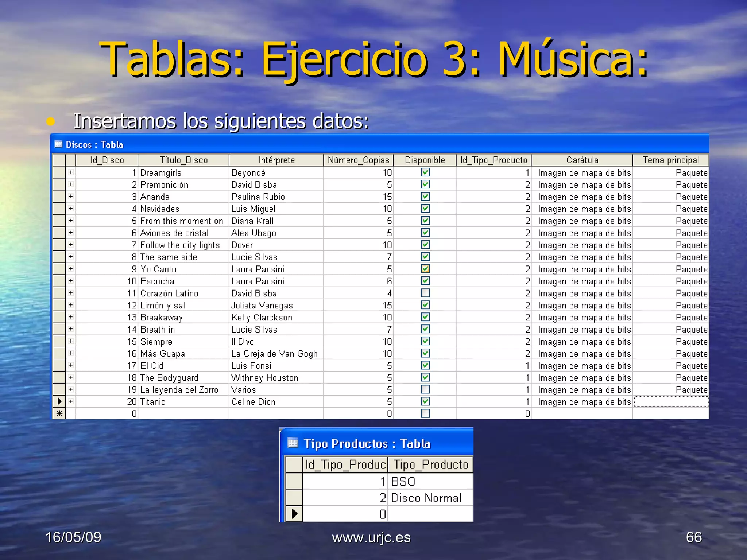747x560 pixels.
Task: Select the row selector for Disco Normal record
Action: [x=294, y=498]
